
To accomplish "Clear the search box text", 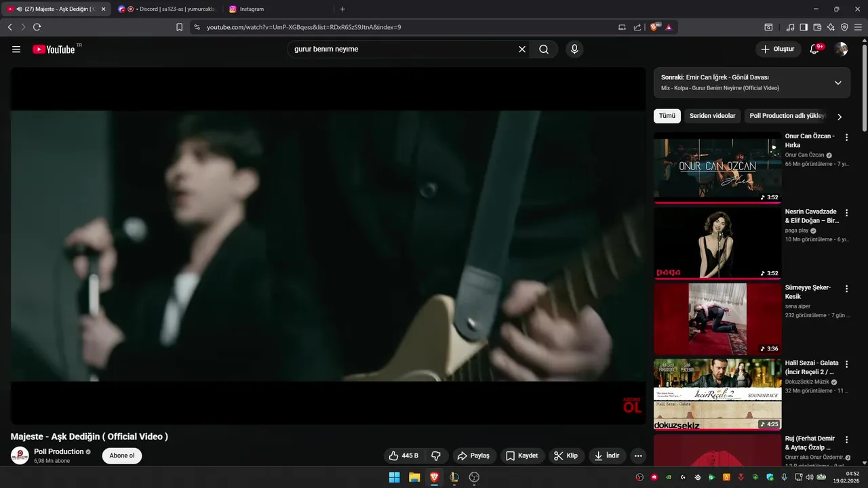I will [x=522, y=49].
